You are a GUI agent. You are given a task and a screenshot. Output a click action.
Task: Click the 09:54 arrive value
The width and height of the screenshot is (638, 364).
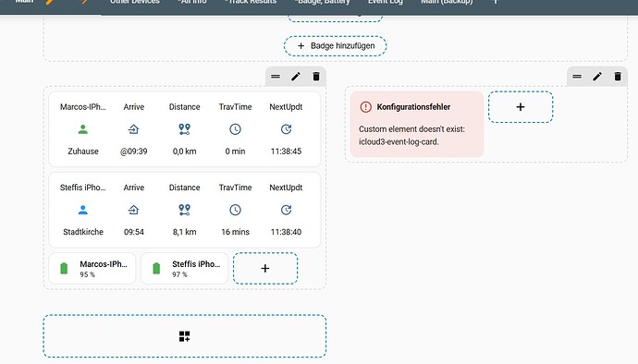coord(133,232)
